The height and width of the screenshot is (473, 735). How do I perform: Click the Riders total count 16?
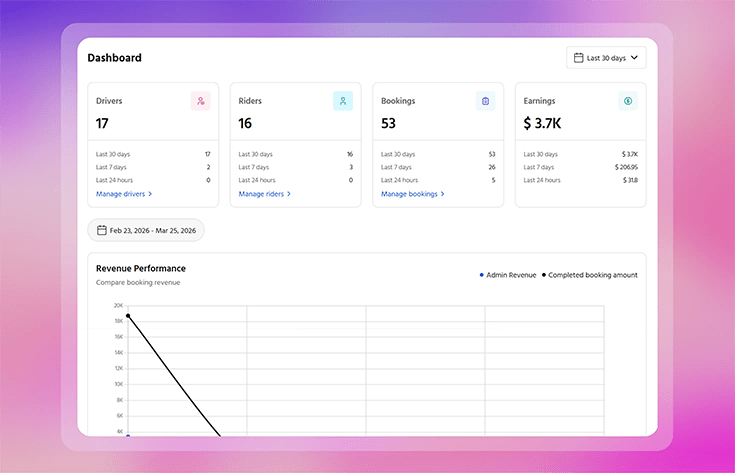245,123
